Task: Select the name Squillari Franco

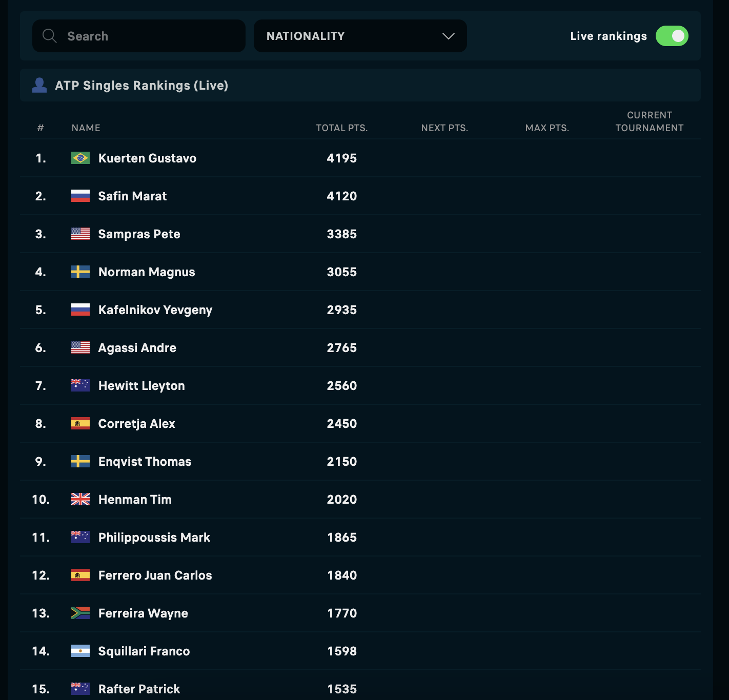Action: click(144, 651)
